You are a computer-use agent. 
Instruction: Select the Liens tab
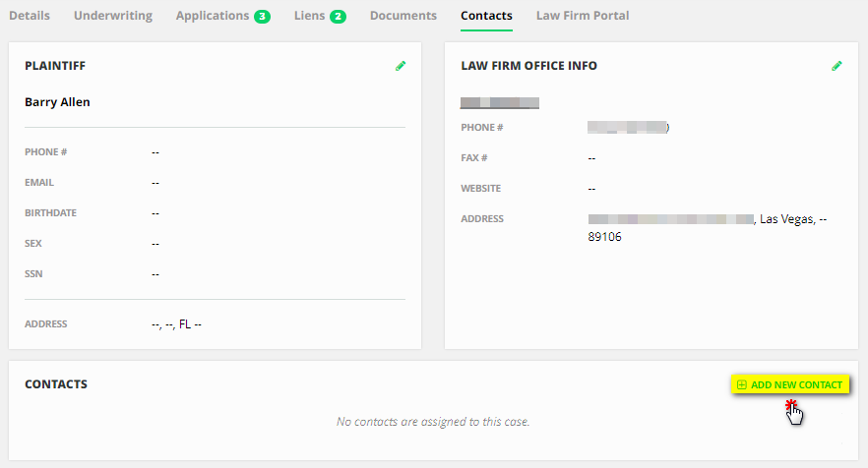[x=309, y=16]
